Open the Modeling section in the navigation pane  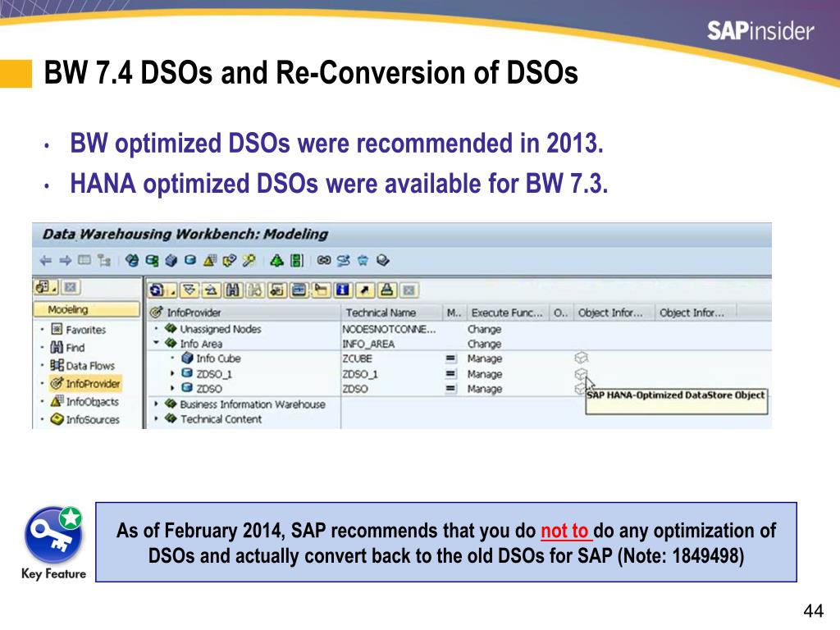(x=86, y=309)
